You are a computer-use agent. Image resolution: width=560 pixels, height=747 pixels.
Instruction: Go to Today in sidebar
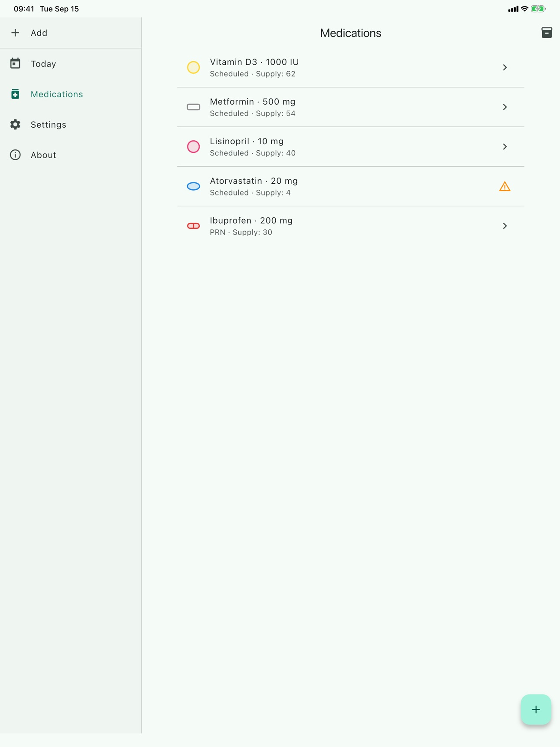click(x=43, y=64)
